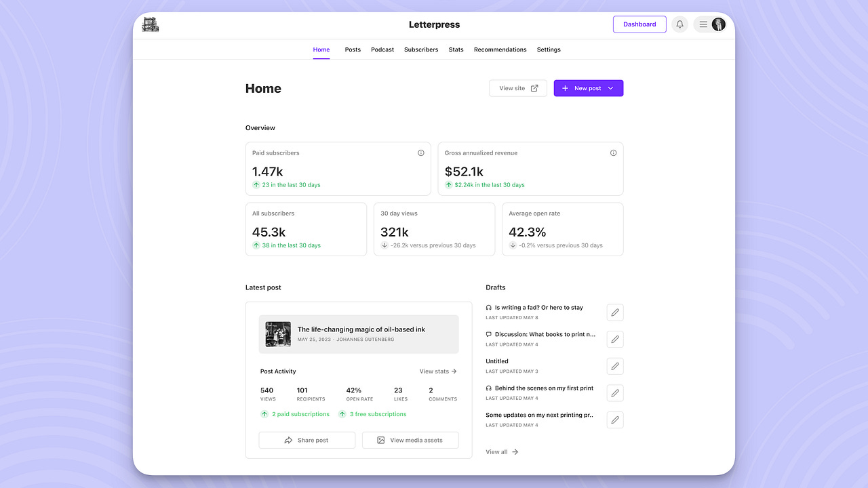
Task: Click the '540 VIEWS' stat
Action: coord(267,394)
